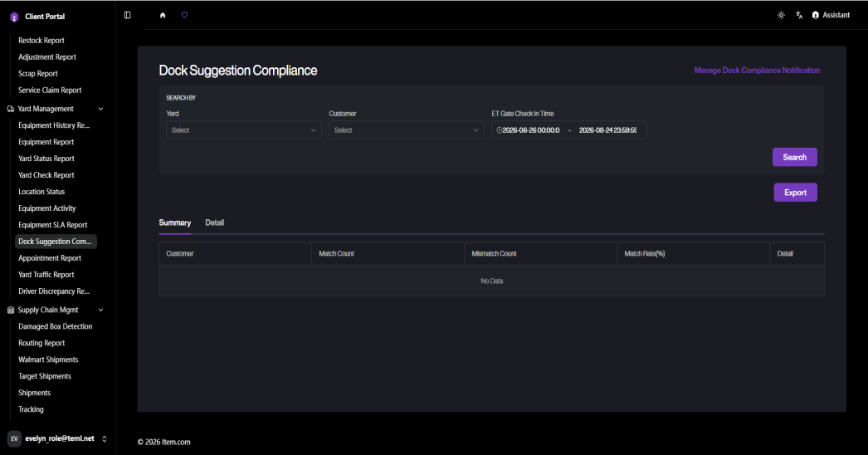Click the start date 2026-06-26 field
The height and width of the screenshot is (455, 868).
[x=531, y=130]
